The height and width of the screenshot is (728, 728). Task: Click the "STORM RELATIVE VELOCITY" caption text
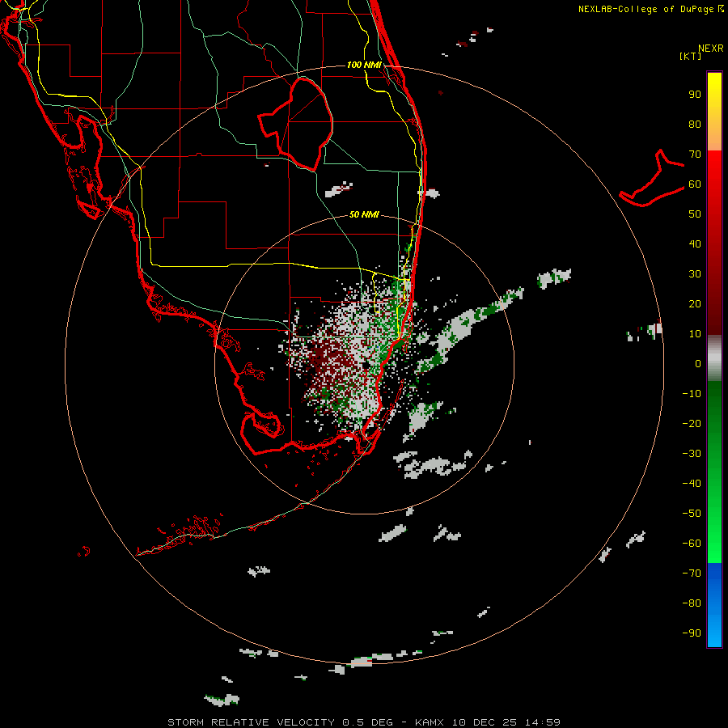251,722
